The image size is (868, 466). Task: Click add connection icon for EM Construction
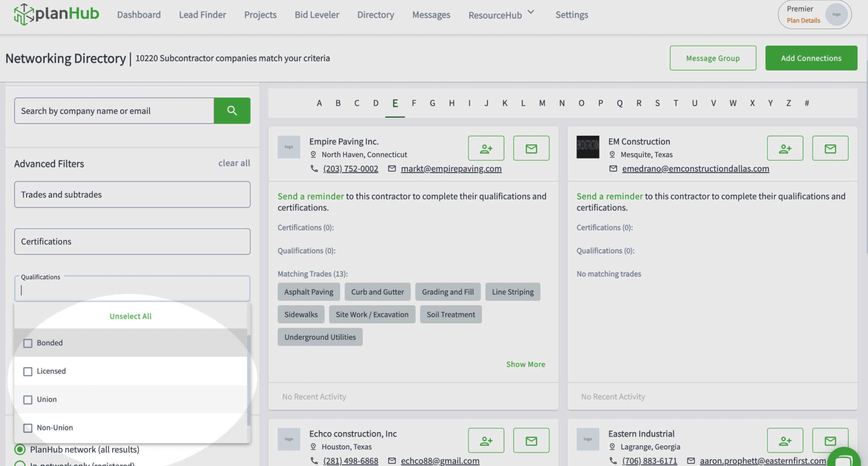point(785,148)
